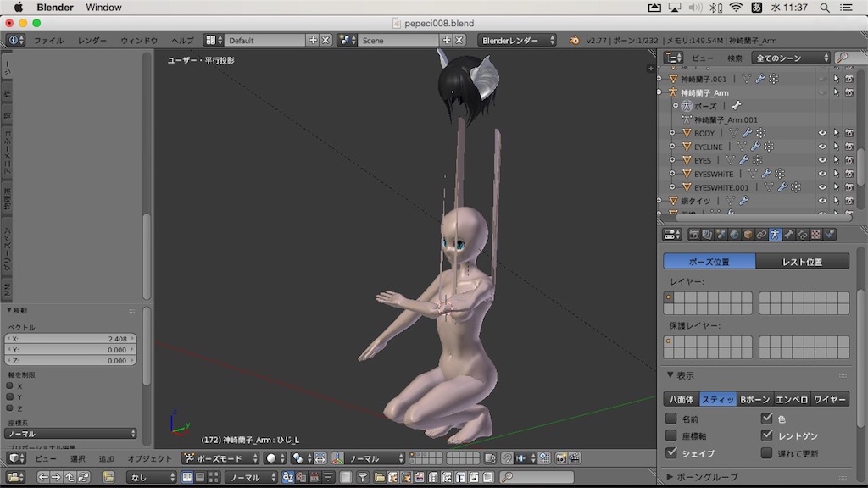
Task: Open the object properties cube tab
Action: click(748, 235)
